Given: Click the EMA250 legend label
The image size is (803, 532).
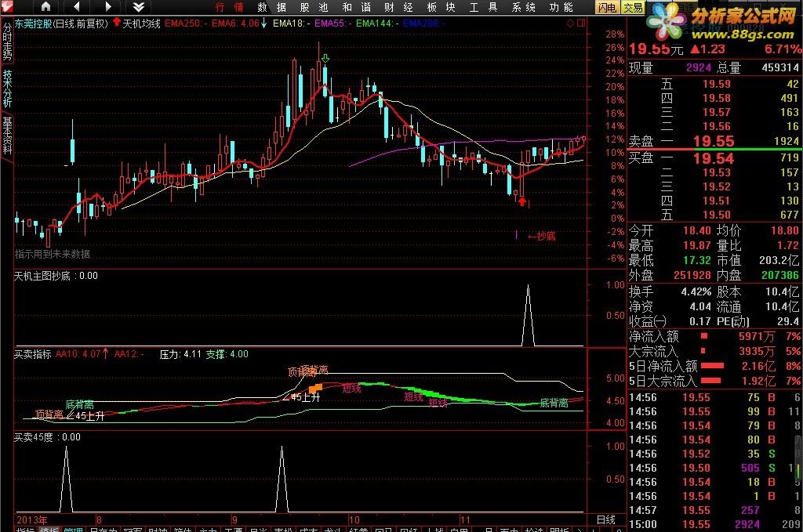Looking at the screenshot, I should coord(187,24).
